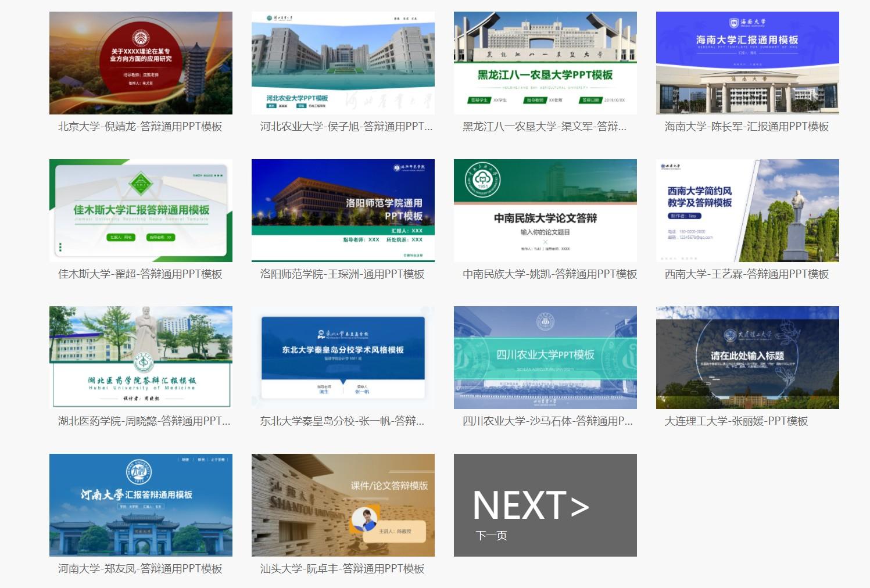Select the 佳木斯大学 green template thumbnail
The image size is (870, 588).
(x=141, y=210)
